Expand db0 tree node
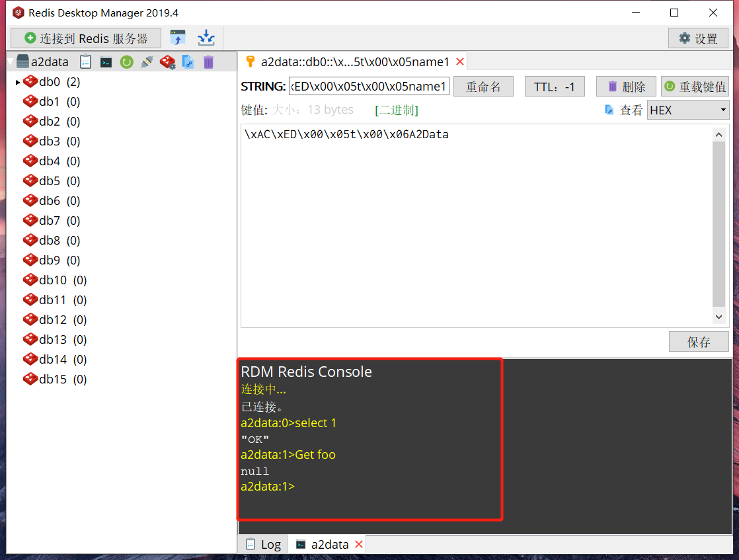This screenshot has height=560, width=739. [x=17, y=83]
